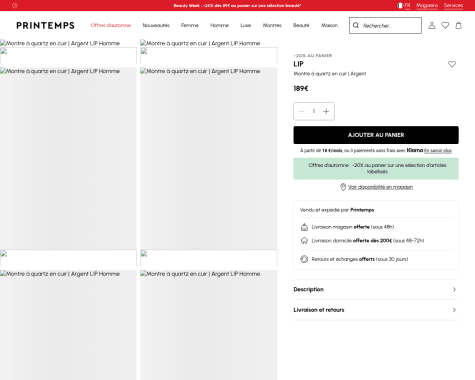
Task: Go to Printemps home logo
Action: pyautogui.click(x=45, y=25)
